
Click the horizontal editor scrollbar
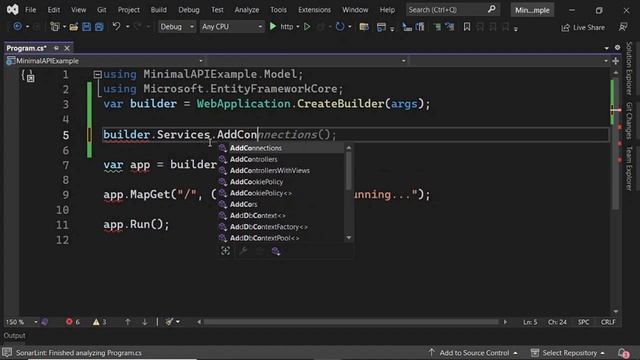351,322
